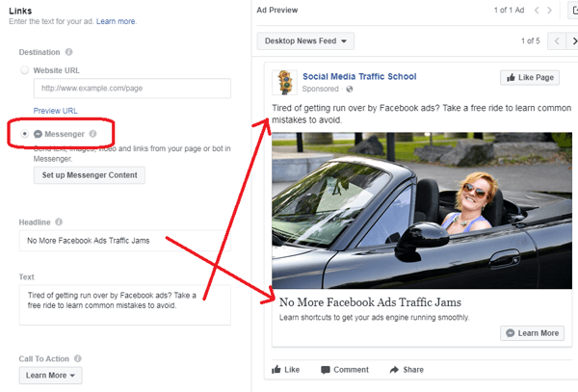Click the info icon next to Call To Action
This screenshot has height=392, width=578.
coord(79,359)
